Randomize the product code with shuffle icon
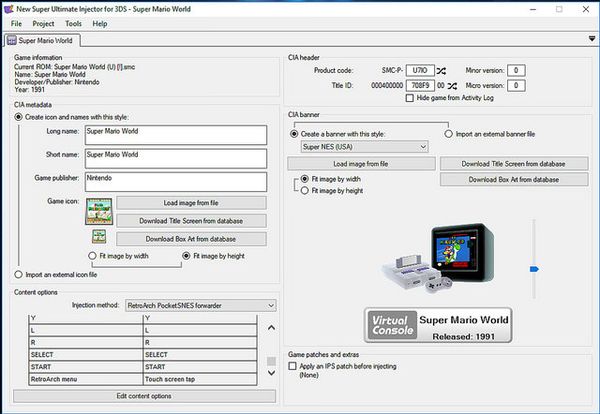This screenshot has width=600, height=414. [441, 71]
